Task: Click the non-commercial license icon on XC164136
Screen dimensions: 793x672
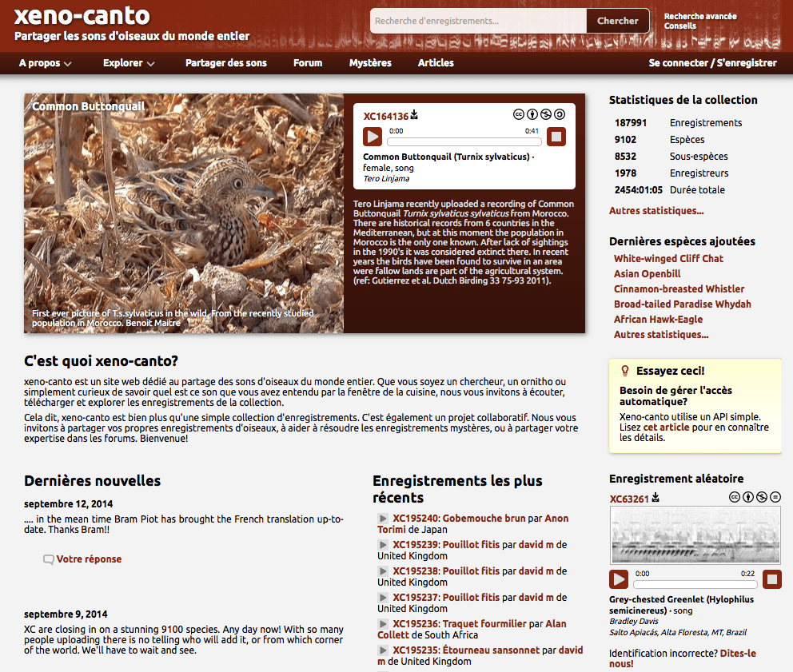Action: pos(546,114)
